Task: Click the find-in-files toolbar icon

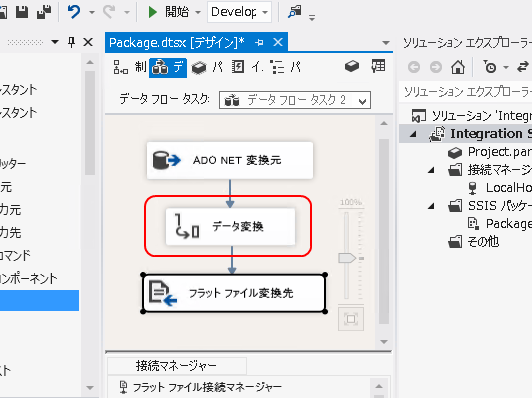Action: click(x=295, y=12)
